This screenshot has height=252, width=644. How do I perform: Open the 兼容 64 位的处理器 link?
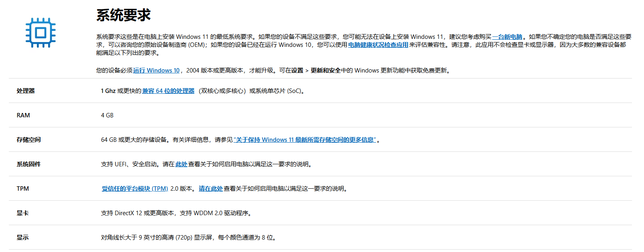(x=168, y=91)
